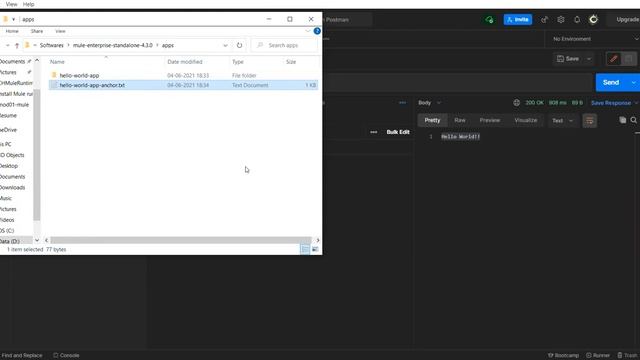Image resolution: width=640 pixels, height=360 pixels.
Task: Expand Save Response dropdown
Action: point(637,103)
